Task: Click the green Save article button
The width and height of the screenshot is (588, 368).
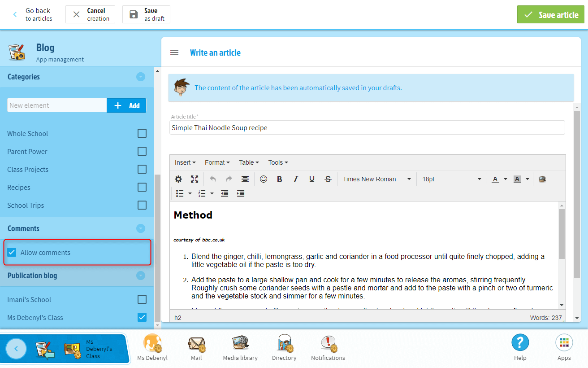Action: (551, 14)
